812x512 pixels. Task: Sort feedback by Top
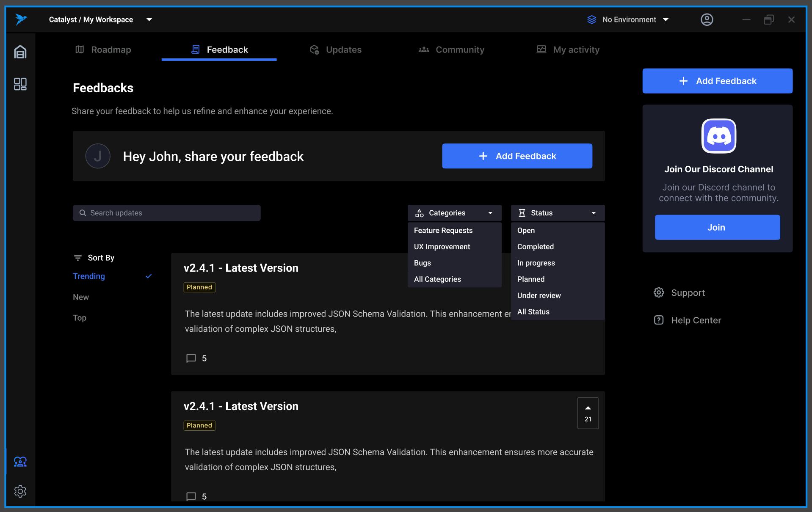[x=80, y=318]
